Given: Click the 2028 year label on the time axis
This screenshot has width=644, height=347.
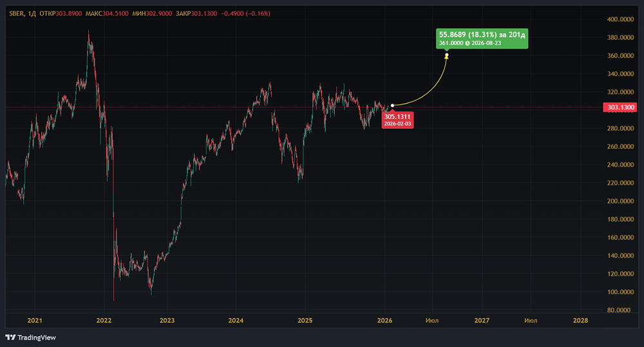Looking at the screenshot, I should tap(580, 320).
